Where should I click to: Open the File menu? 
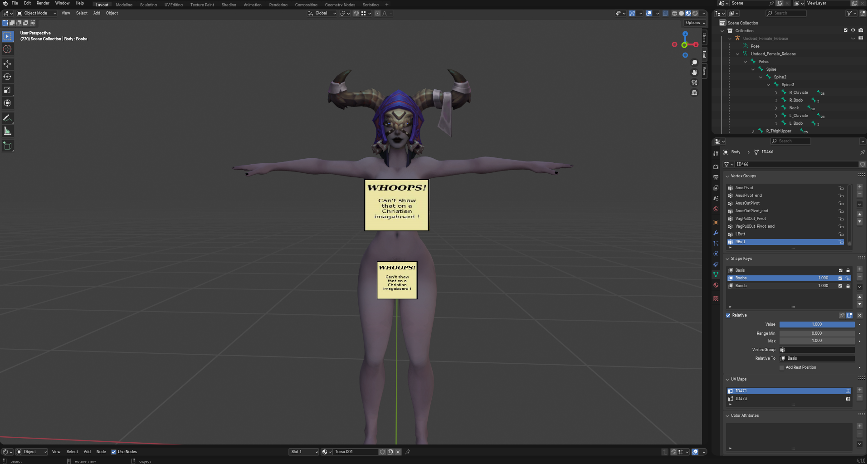[x=15, y=3]
